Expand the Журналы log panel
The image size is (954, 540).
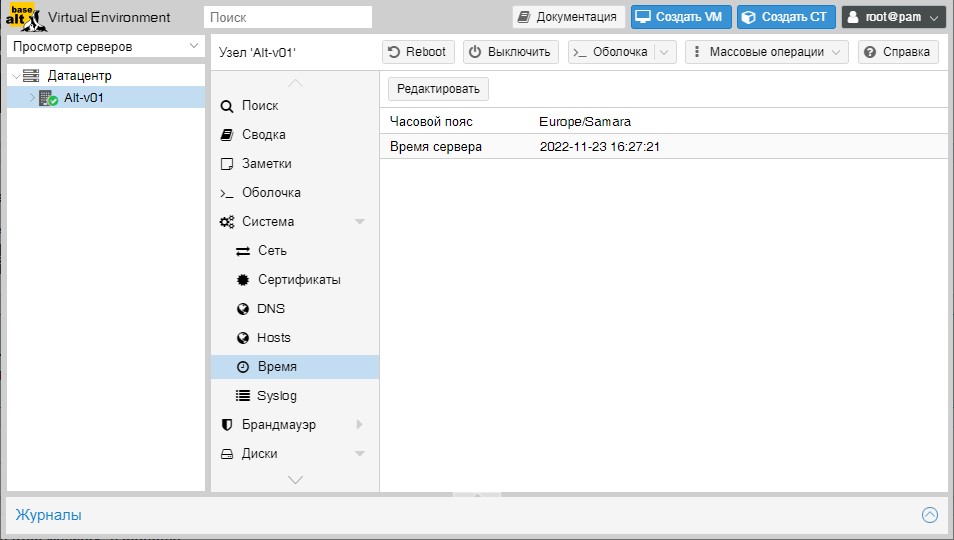point(930,515)
